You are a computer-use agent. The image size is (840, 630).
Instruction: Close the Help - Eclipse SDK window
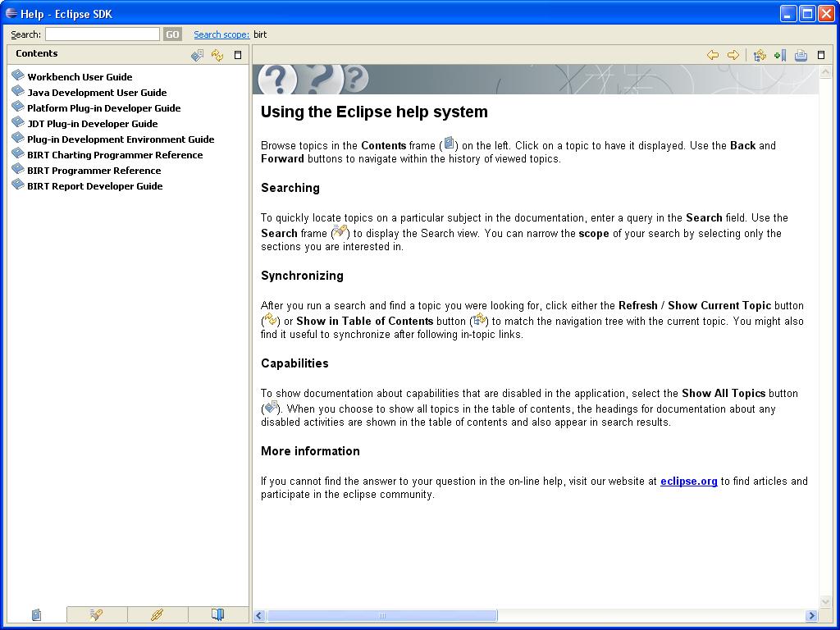[827, 13]
